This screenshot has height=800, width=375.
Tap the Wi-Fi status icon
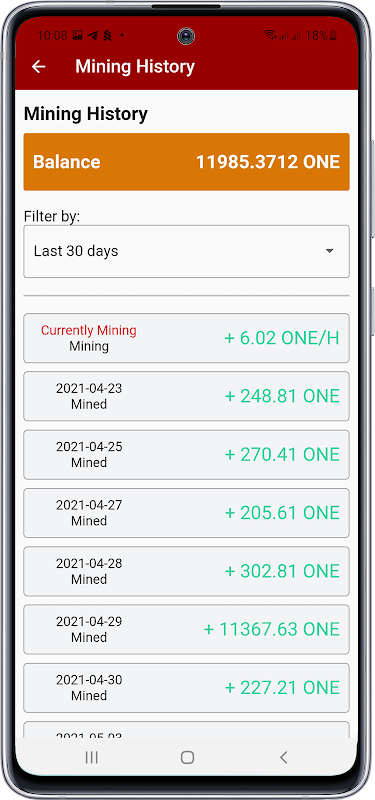coord(269,36)
